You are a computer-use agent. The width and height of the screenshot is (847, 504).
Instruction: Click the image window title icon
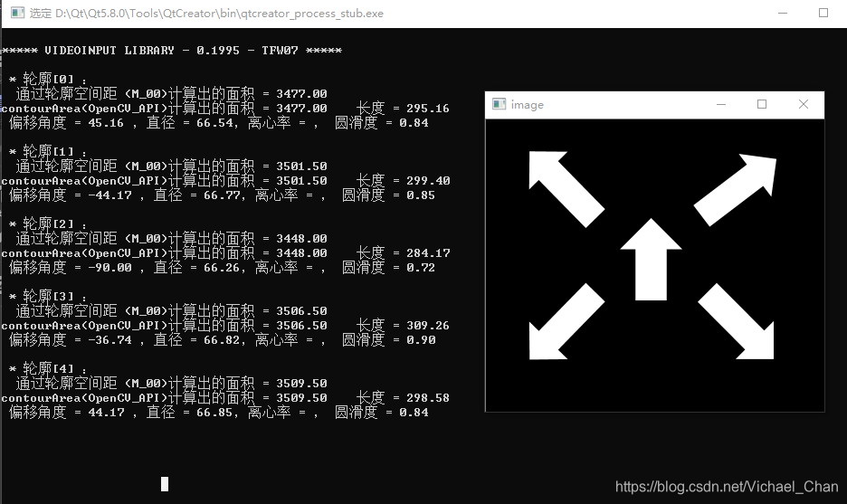(x=500, y=104)
